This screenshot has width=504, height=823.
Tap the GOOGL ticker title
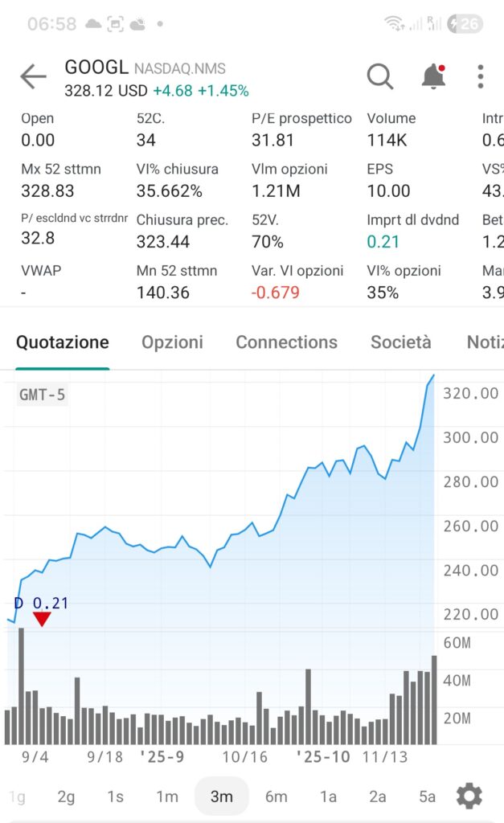[96, 68]
